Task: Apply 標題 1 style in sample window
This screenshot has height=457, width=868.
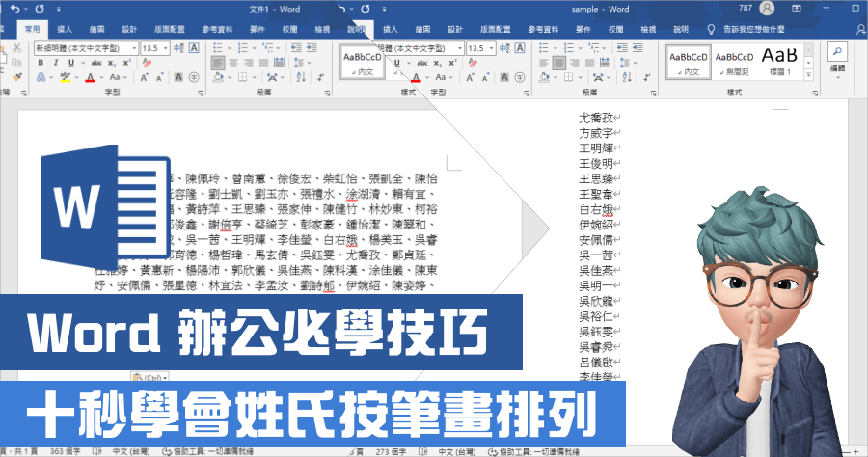Action: click(779, 63)
